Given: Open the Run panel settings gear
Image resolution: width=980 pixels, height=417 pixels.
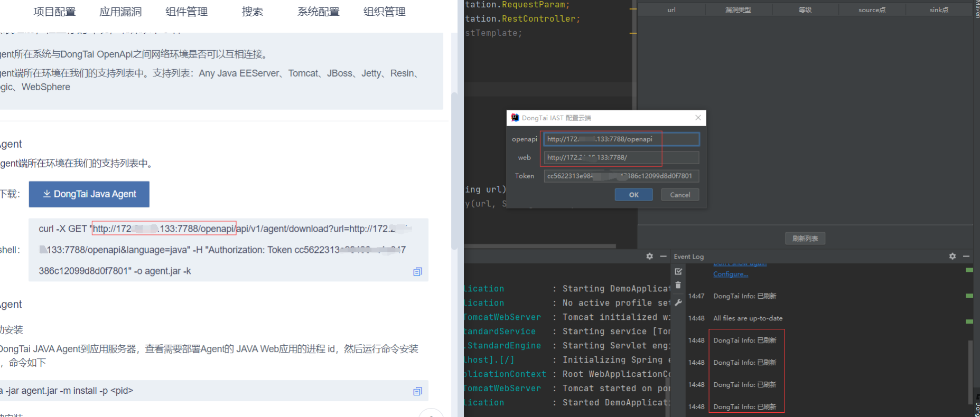Looking at the screenshot, I should click(649, 256).
